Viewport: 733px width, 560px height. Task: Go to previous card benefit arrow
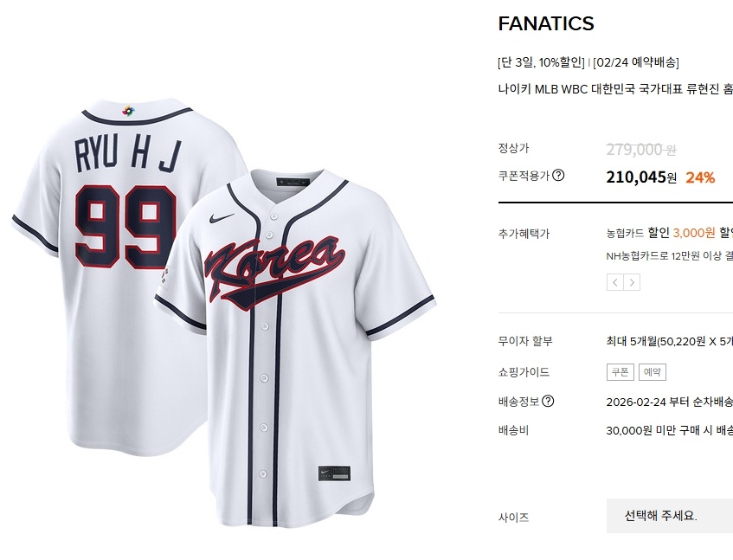point(615,282)
